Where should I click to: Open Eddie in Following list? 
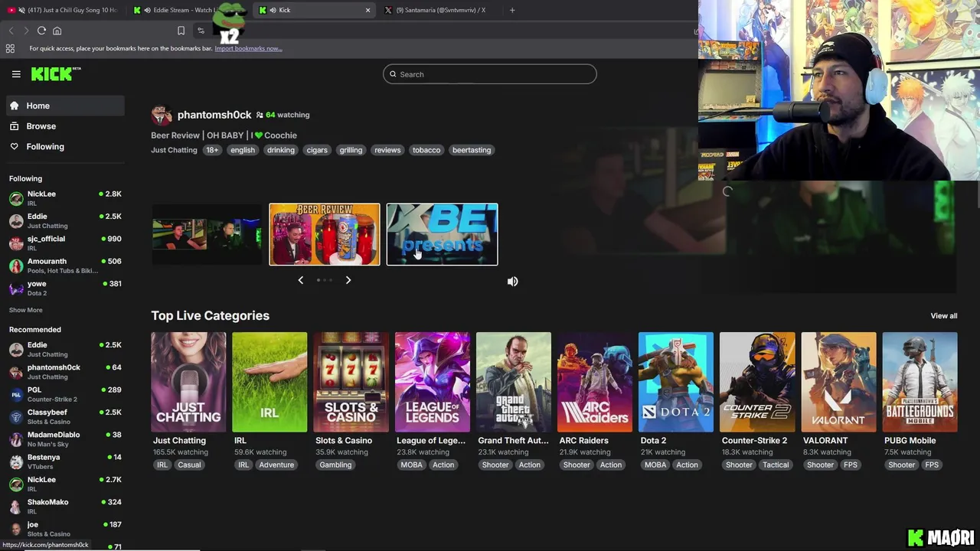pyautogui.click(x=65, y=220)
